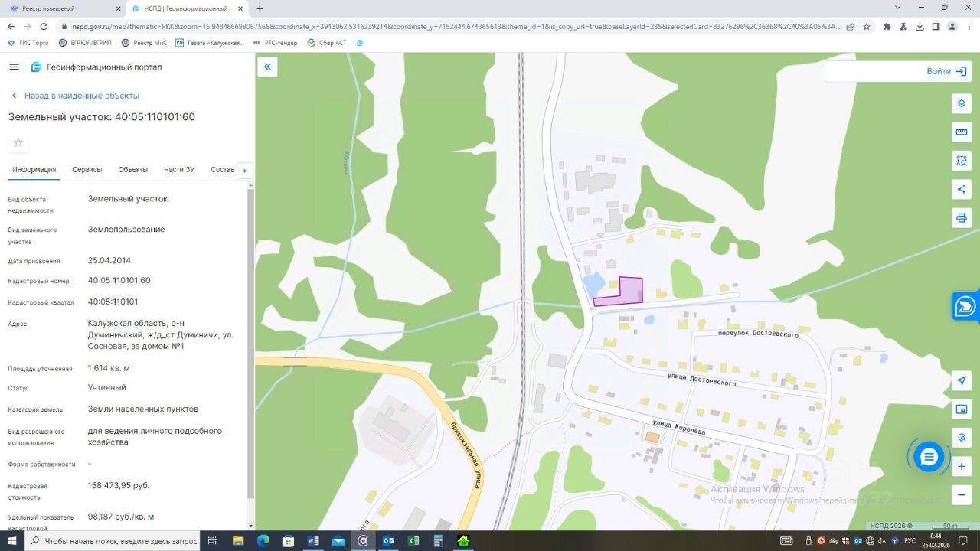Open the ЕГРЮЛ/ЕГРИП bookmark
Image resolution: width=980 pixels, height=551 pixels.
tap(85, 43)
